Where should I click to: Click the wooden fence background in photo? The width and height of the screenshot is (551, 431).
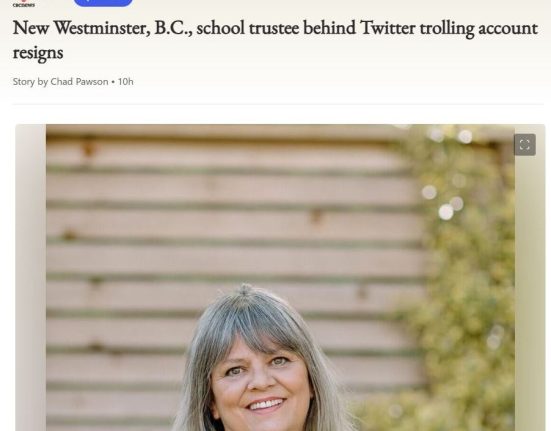tap(211, 211)
